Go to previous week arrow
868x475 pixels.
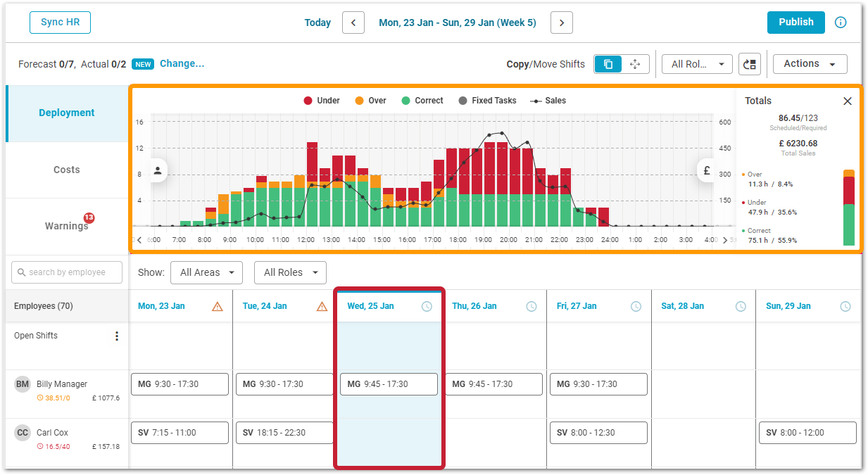pyautogui.click(x=353, y=23)
